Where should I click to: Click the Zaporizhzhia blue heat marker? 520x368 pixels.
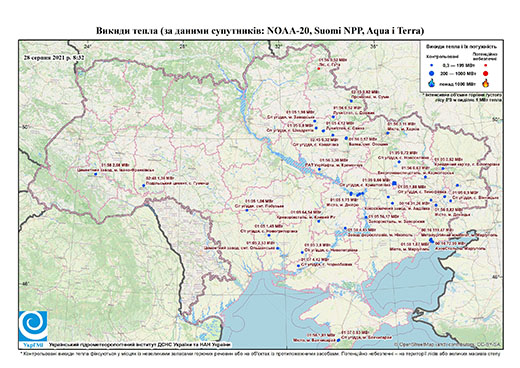366,217
